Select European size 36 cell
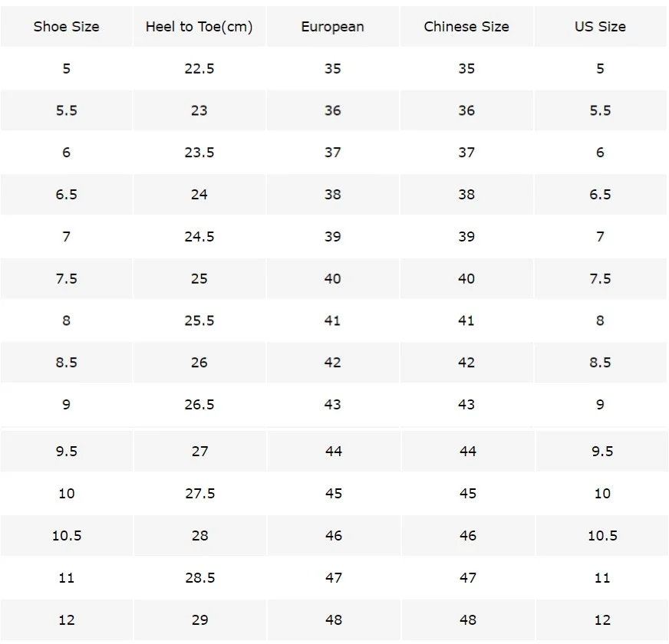 332,110
